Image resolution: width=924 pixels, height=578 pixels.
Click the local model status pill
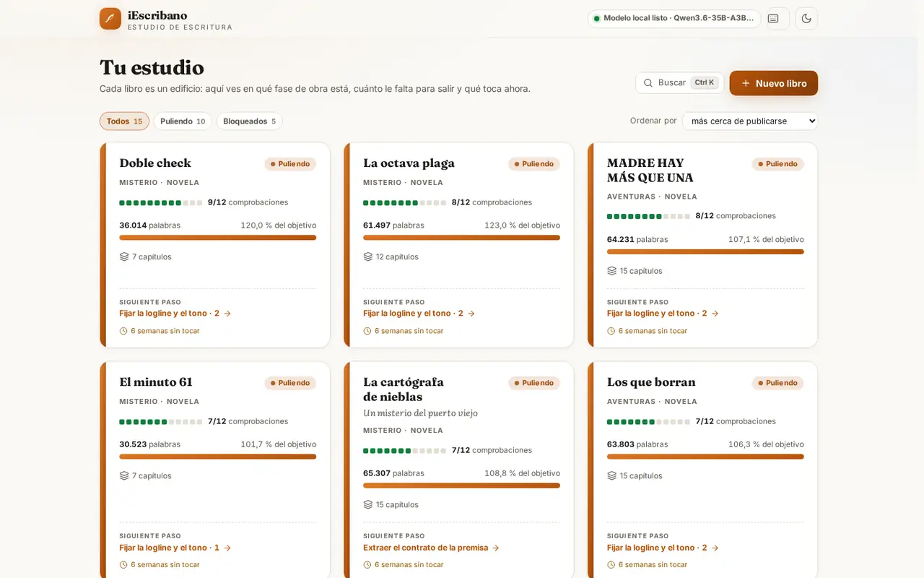tap(674, 19)
